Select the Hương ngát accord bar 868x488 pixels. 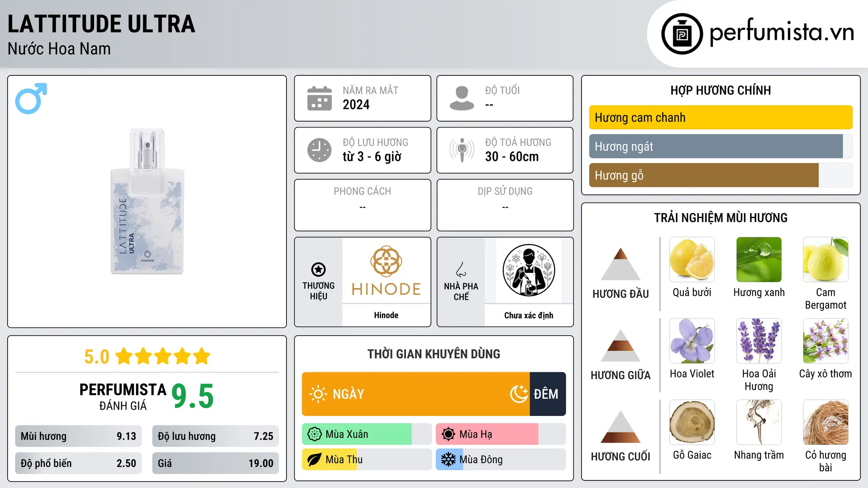coord(721,146)
